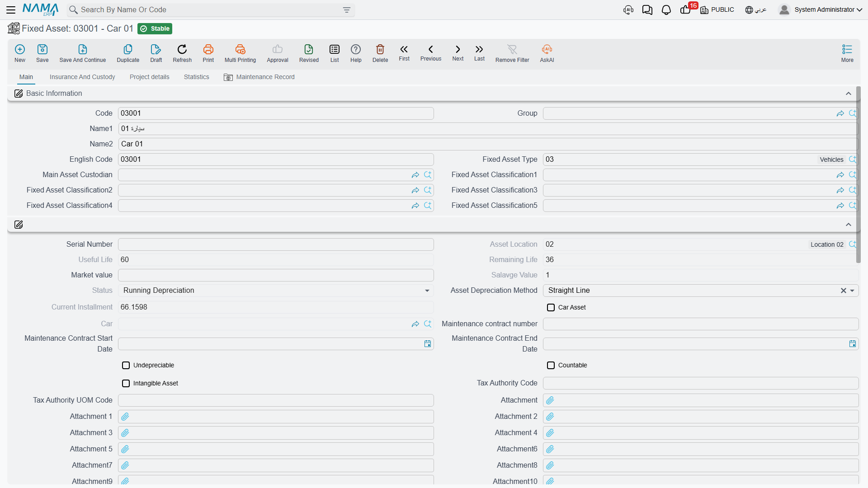Open notifications bell
Image resolution: width=868 pixels, height=488 pixels.
[x=666, y=10]
